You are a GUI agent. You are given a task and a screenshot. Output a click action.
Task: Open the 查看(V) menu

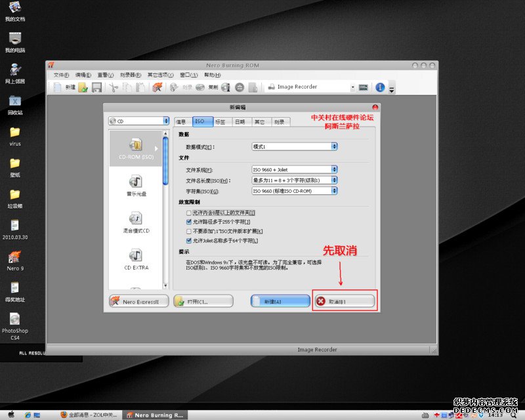[106, 75]
